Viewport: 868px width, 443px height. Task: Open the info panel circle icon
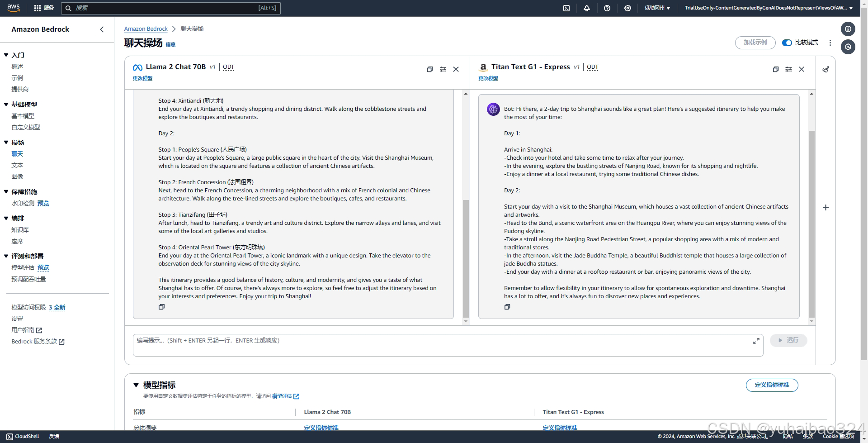coord(848,29)
